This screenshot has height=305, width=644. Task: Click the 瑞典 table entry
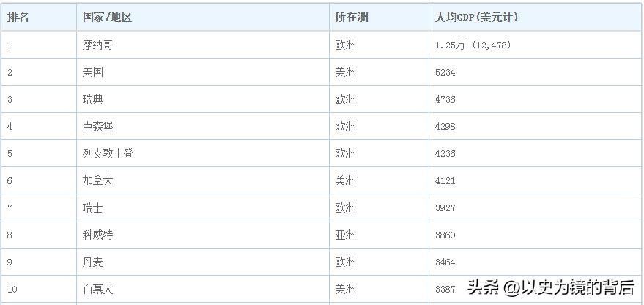(x=93, y=99)
